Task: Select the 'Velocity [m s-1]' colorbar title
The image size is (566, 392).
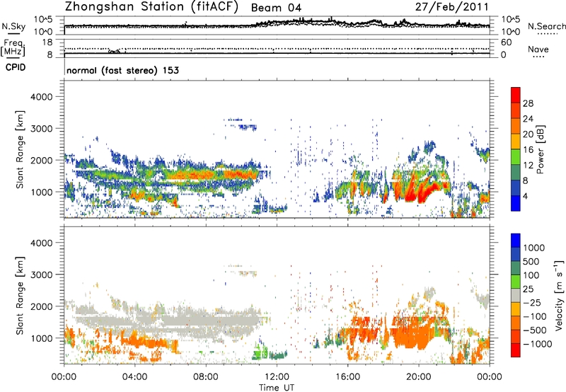Action: coord(559,295)
